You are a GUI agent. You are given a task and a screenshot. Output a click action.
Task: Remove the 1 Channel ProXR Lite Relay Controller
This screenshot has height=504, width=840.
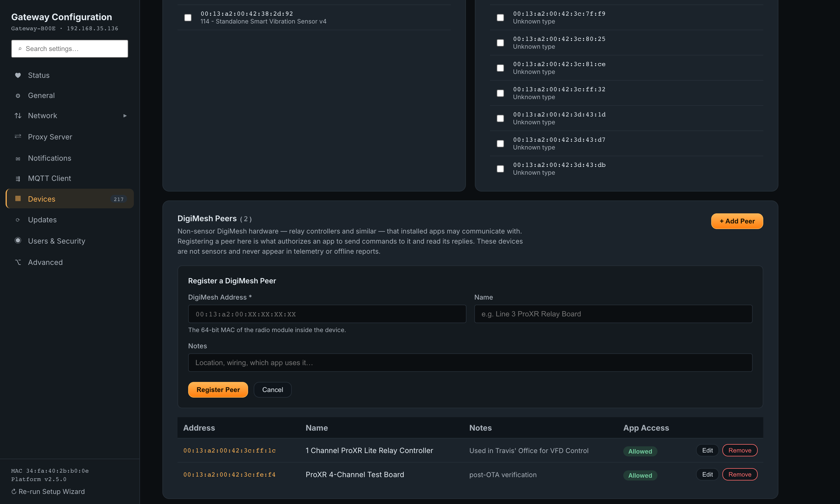click(739, 450)
